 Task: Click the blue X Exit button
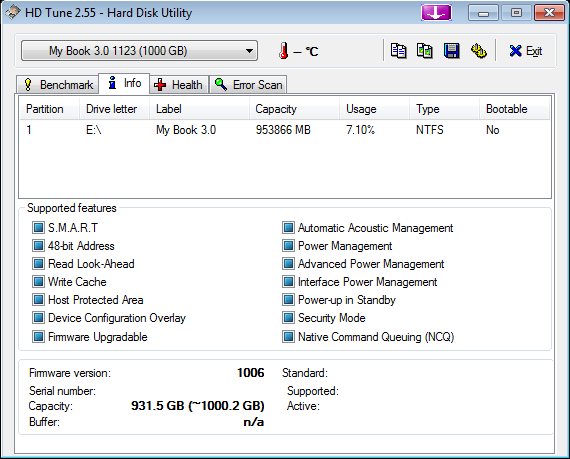(525, 51)
